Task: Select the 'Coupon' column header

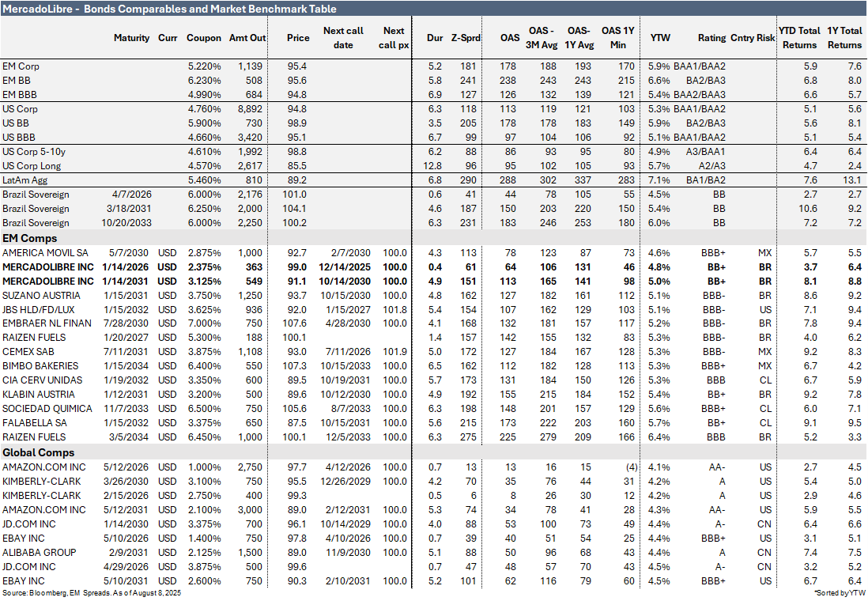Action: click(x=204, y=38)
